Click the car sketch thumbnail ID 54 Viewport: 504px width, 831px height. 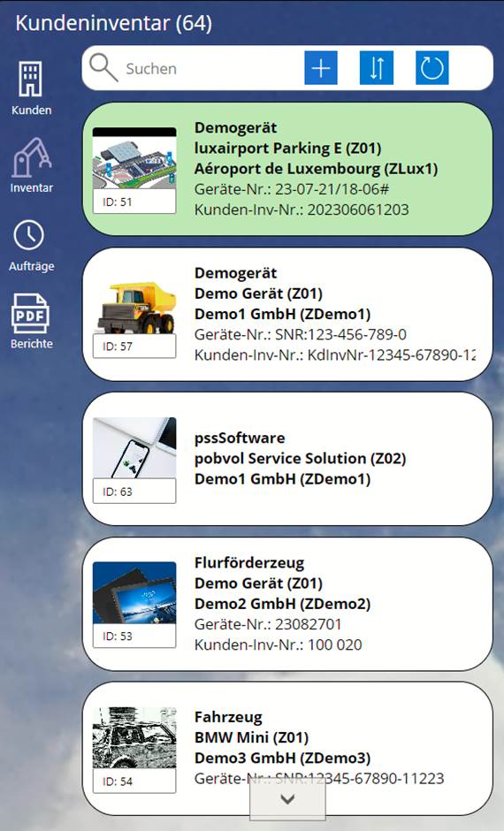134,737
